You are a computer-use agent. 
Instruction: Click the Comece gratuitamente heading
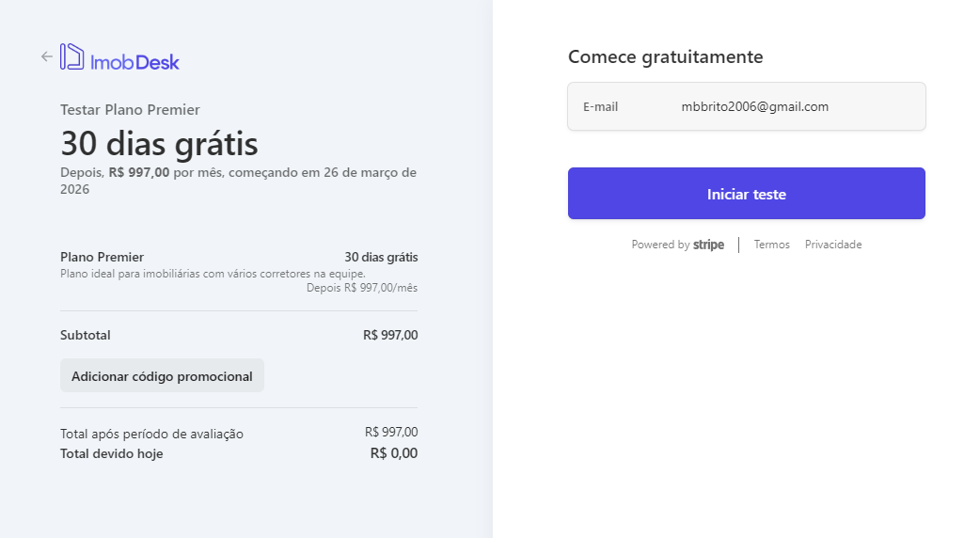(665, 57)
